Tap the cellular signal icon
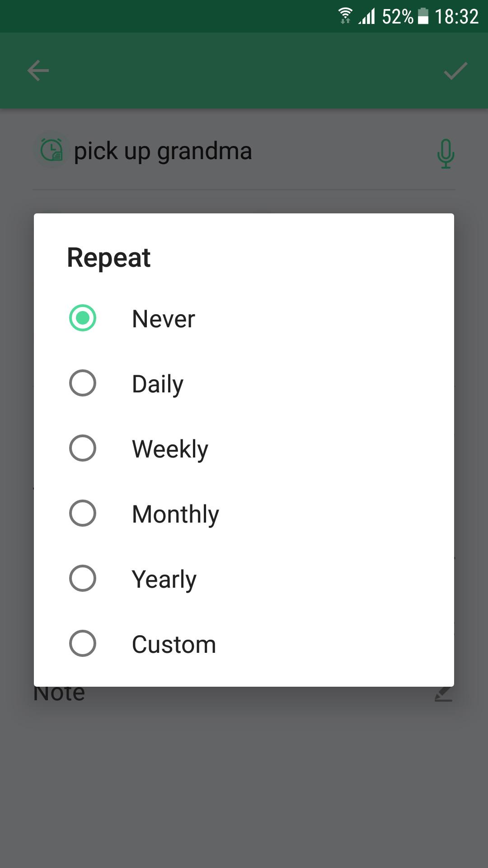The image size is (488, 868). click(367, 16)
